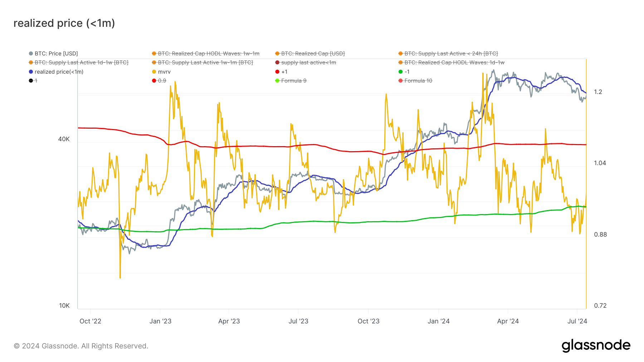This screenshot has height=362, width=644.
Task: Toggle realized price(<1m) legend entry
Action: [56, 72]
